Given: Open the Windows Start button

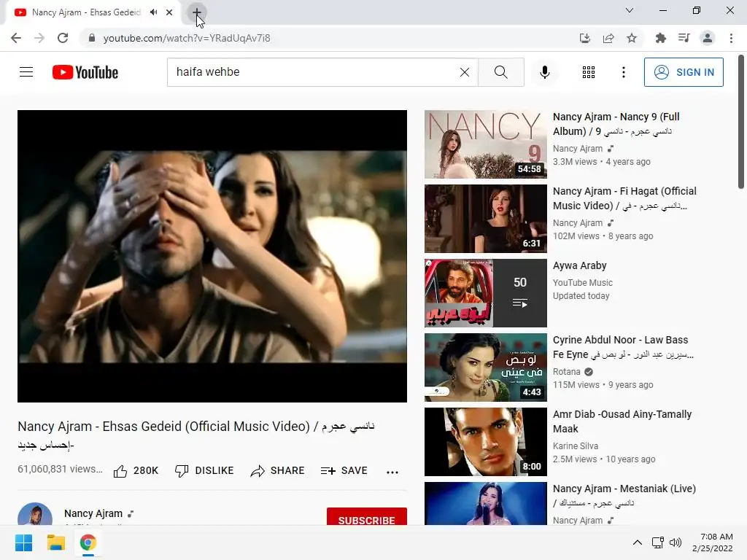Looking at the screenshot, I should click(x=23, y=542).
